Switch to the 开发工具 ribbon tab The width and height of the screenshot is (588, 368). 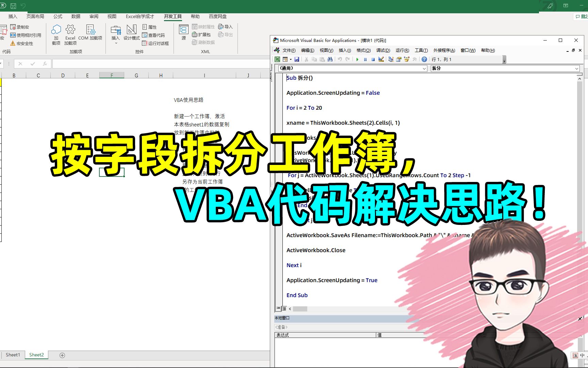(x=173, y=16)
